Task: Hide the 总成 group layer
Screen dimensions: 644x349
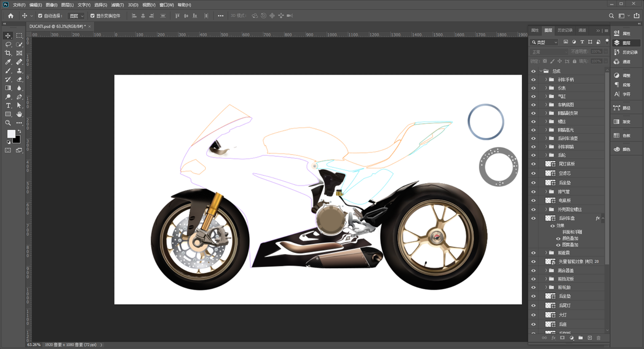Action: [534, 71]
